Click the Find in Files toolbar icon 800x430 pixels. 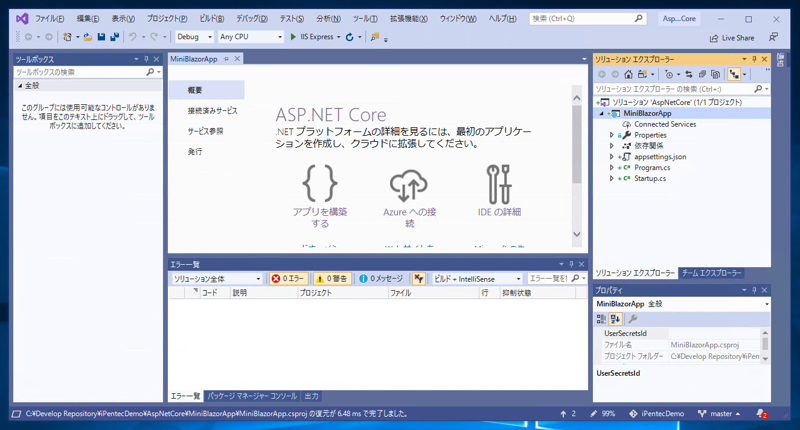(x=375, y=37)
